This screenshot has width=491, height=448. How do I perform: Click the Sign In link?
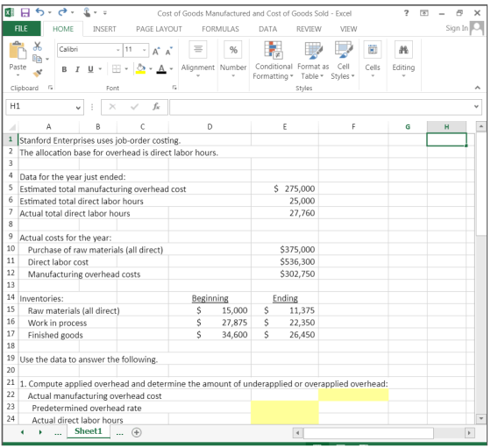click(x=457, y=28)
